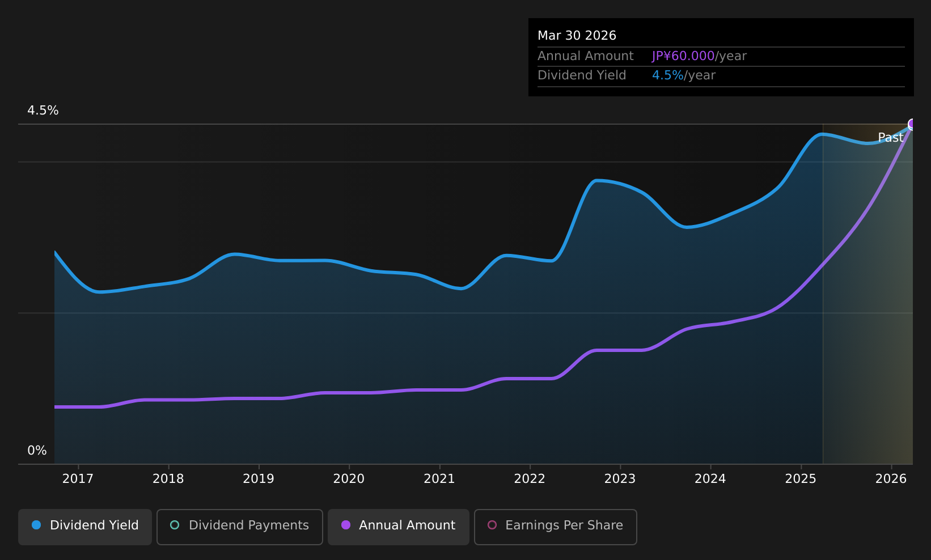Click the 2024 x-axis label
The height and width of the screenshot is (560, 931).
(710, 479)
